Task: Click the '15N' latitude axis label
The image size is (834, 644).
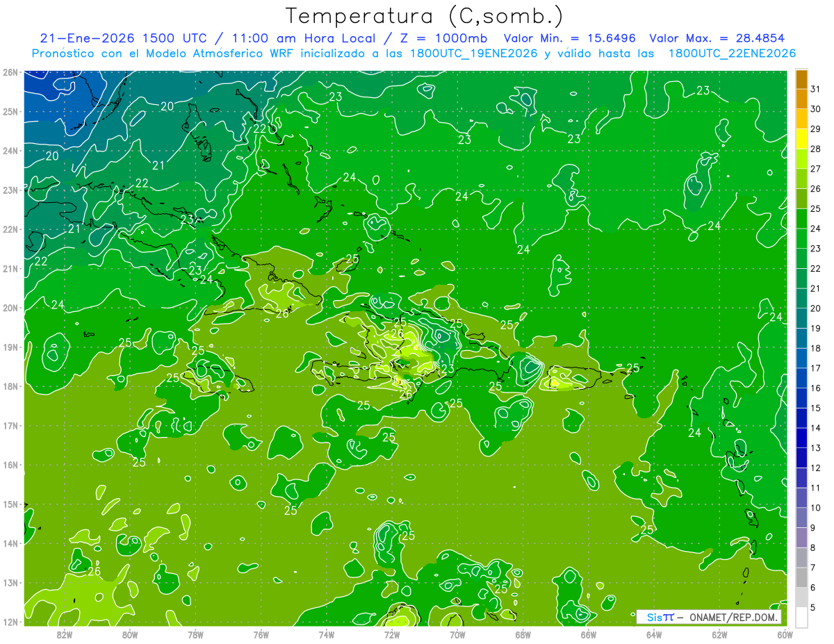Action: pyautogui.click(x=10, y=504)
